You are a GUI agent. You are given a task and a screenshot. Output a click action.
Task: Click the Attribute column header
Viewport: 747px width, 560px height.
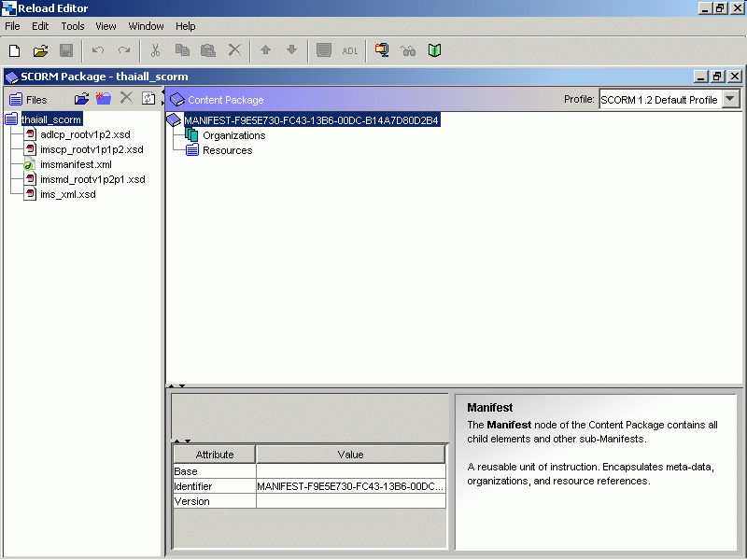coord(214,455)
